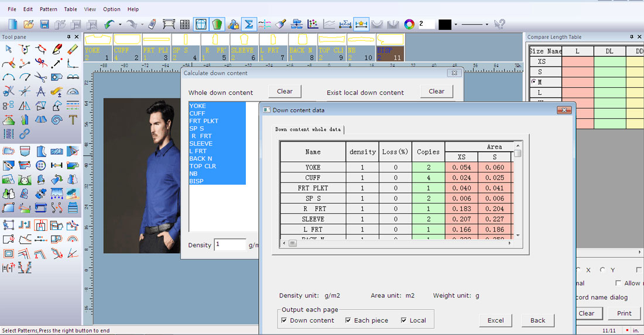Select the scissors cut tool
This screenshot has height=335, width=644.
[x=40, y=77]
